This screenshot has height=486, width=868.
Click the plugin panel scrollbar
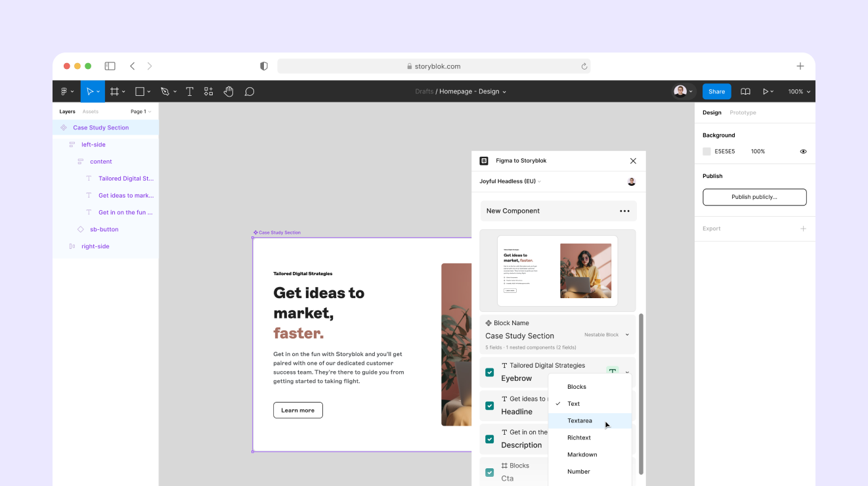[x=641, y=394]
